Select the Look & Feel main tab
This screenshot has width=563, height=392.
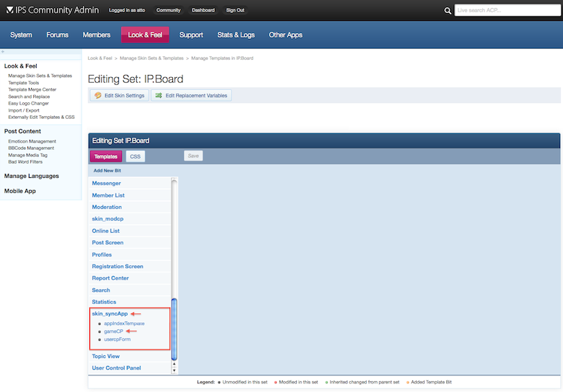point(145,35)
